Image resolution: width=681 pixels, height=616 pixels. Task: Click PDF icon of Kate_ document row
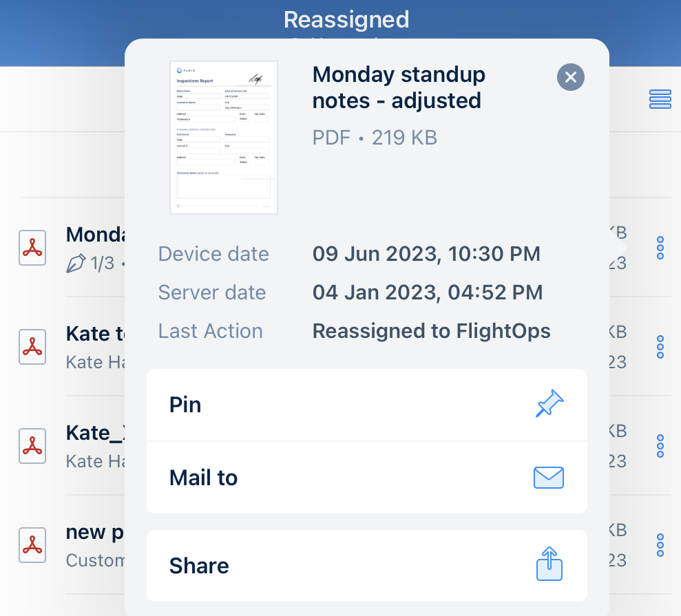click(32, 446)
